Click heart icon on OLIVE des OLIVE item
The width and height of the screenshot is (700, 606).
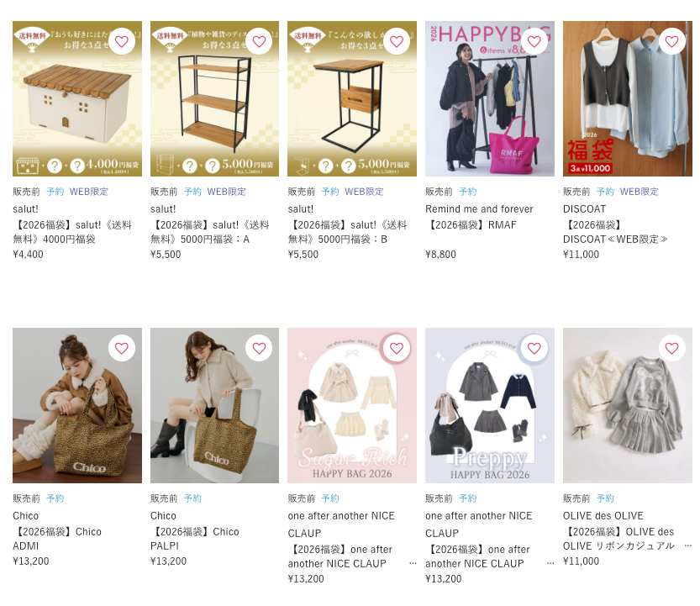tap(672, 348)
